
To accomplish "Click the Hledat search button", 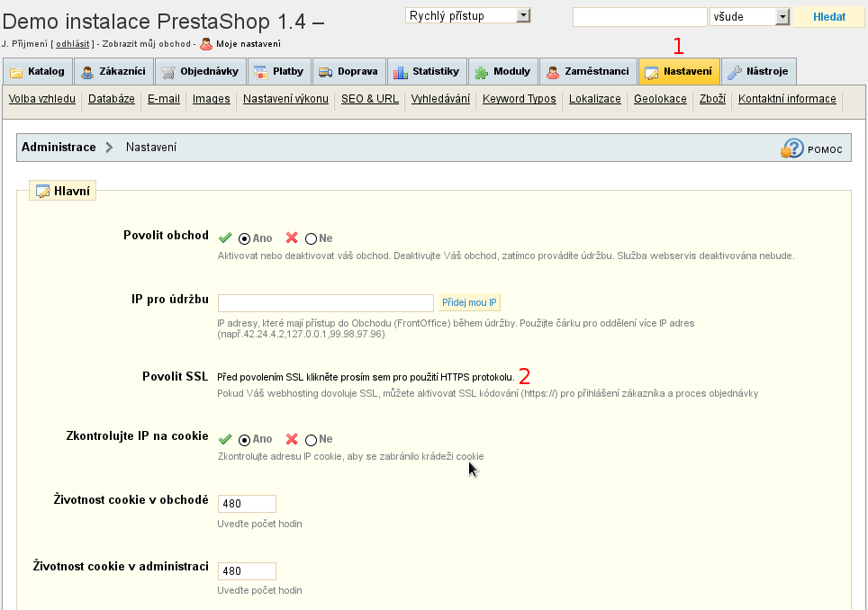I will [829, 16].
